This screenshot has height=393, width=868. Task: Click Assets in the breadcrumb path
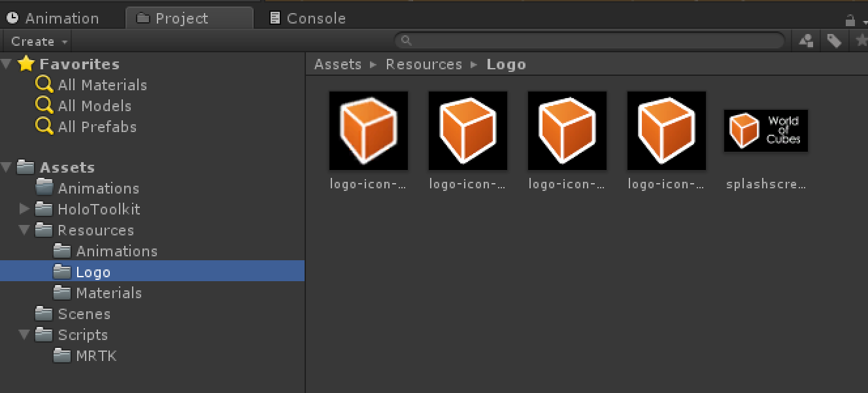[x=338, y=64]
